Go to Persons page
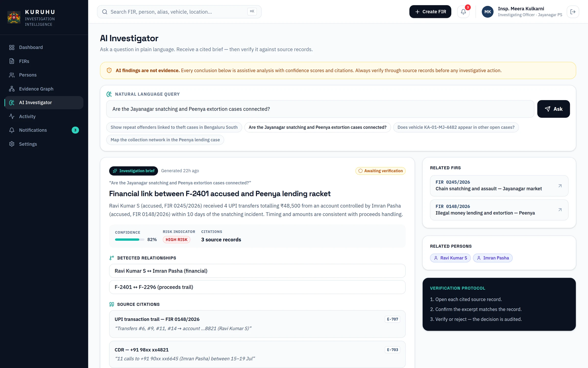The image size is (588, 368). tap(44, 75)
